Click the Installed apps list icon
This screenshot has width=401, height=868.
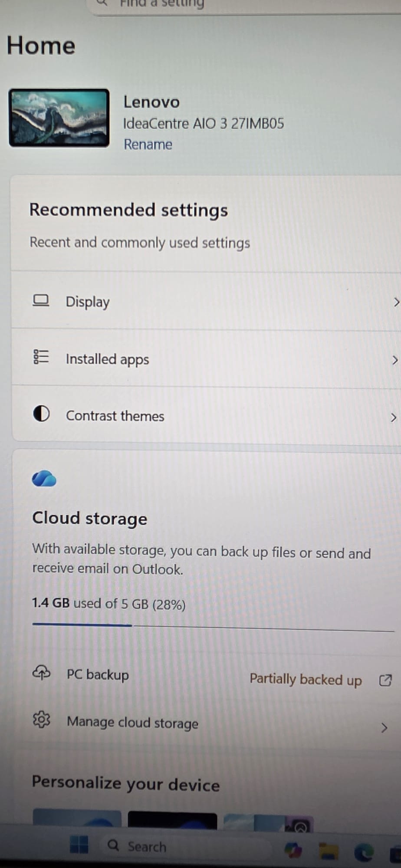(41, 357)
